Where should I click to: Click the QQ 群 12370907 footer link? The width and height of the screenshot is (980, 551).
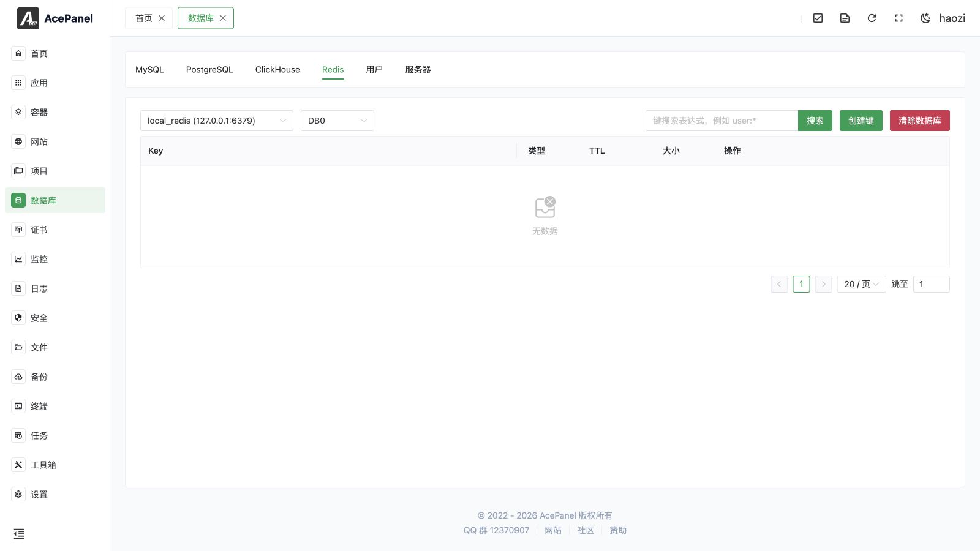(496, 530)
